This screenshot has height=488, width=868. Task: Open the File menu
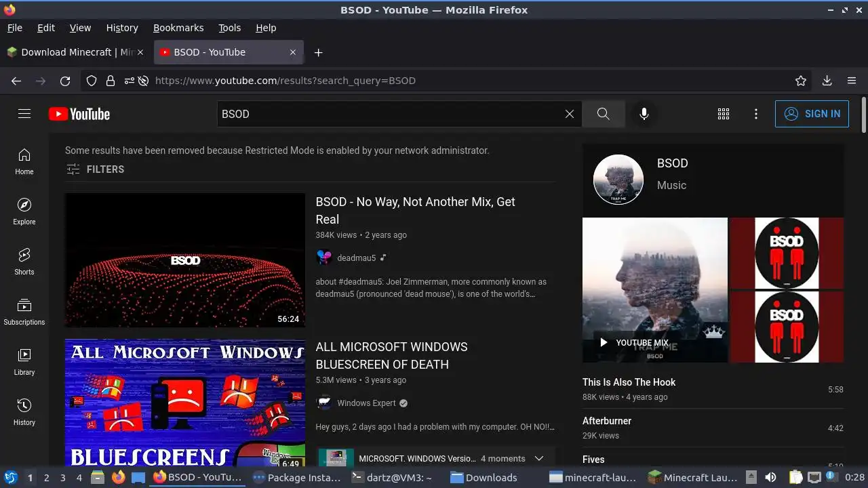14,28
